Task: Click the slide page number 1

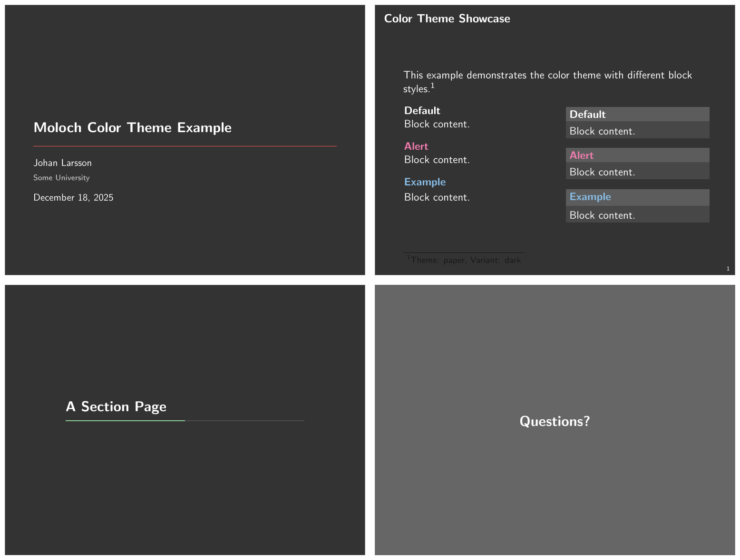Action: click(728, 269)
